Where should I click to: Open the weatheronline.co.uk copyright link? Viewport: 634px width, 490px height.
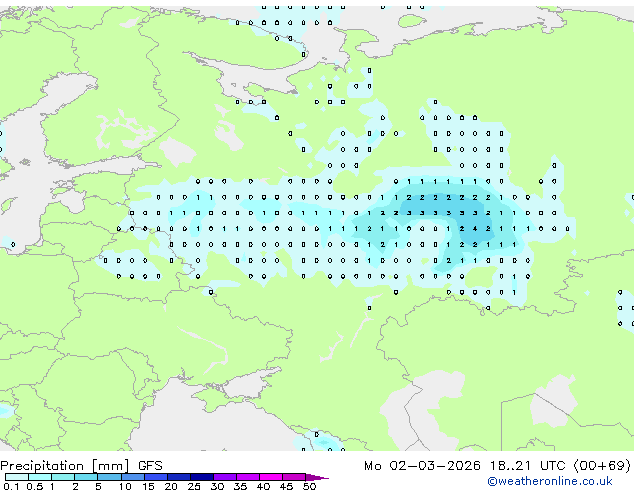(549, 481)
